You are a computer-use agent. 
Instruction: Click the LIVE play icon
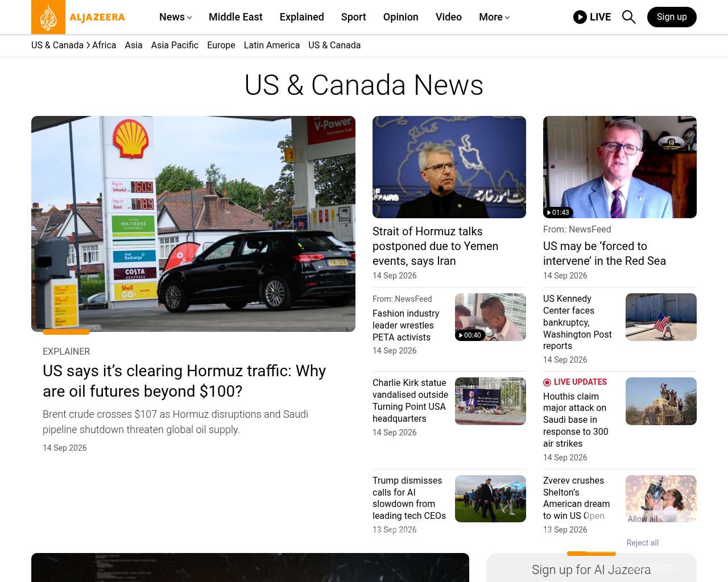(x=580, y=17)
